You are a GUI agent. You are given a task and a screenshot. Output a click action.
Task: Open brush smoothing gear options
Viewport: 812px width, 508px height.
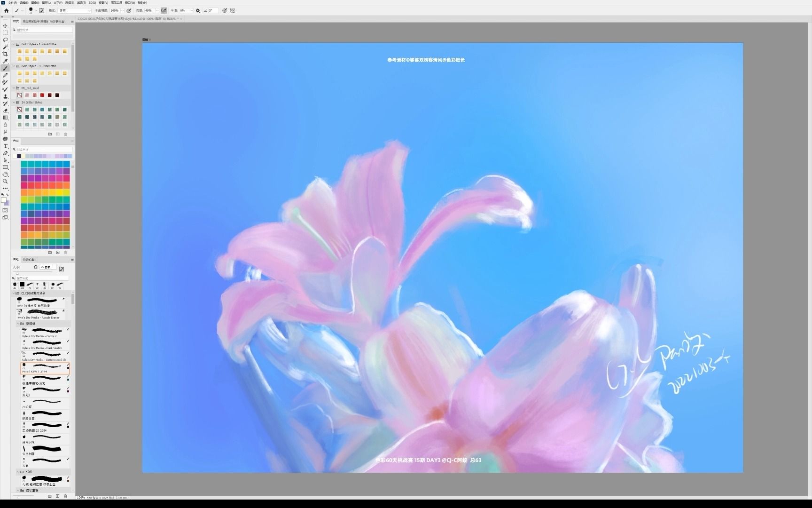[198, 10]
